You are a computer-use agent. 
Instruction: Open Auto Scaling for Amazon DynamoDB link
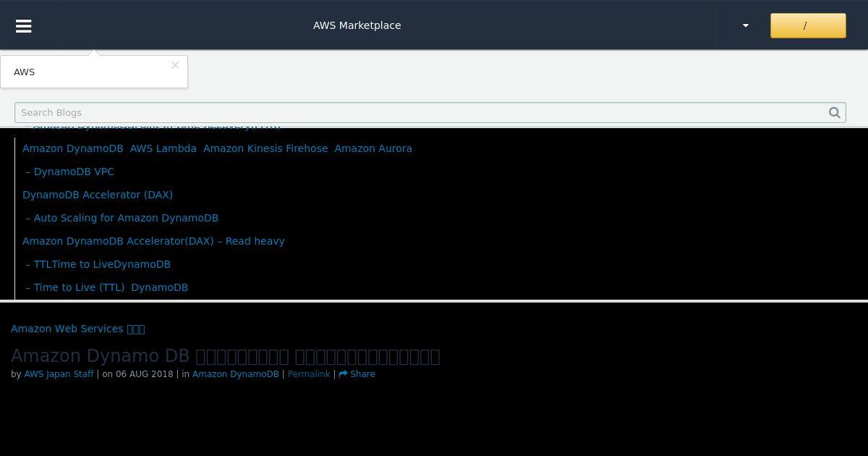pyautogui.click(x=122, y=218)
